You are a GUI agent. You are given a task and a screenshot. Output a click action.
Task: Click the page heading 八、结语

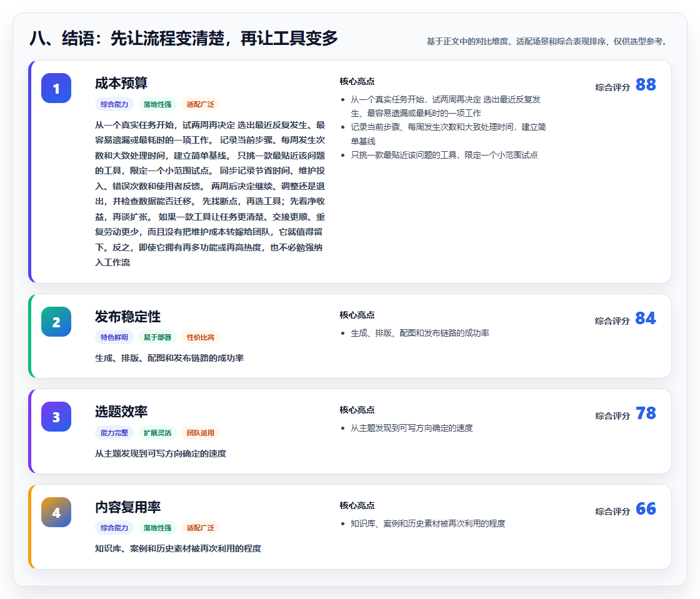[x=184, y=38]
